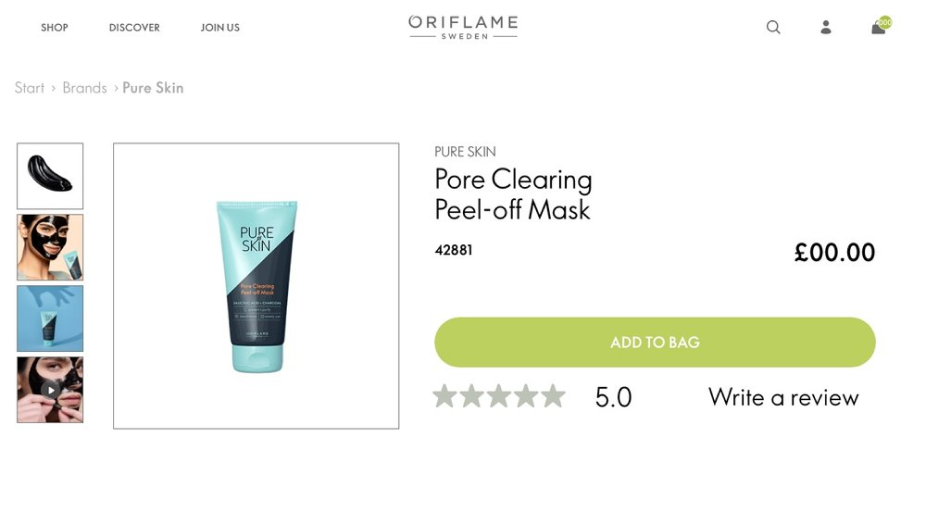Open the Shop menu

tap(54, 28)
